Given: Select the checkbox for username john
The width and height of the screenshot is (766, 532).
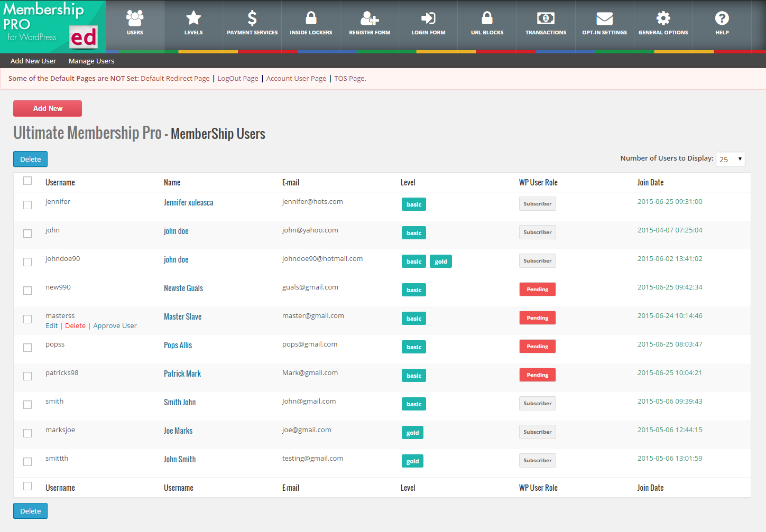Looking at the screenshot, I should click(x=27, y=234).
